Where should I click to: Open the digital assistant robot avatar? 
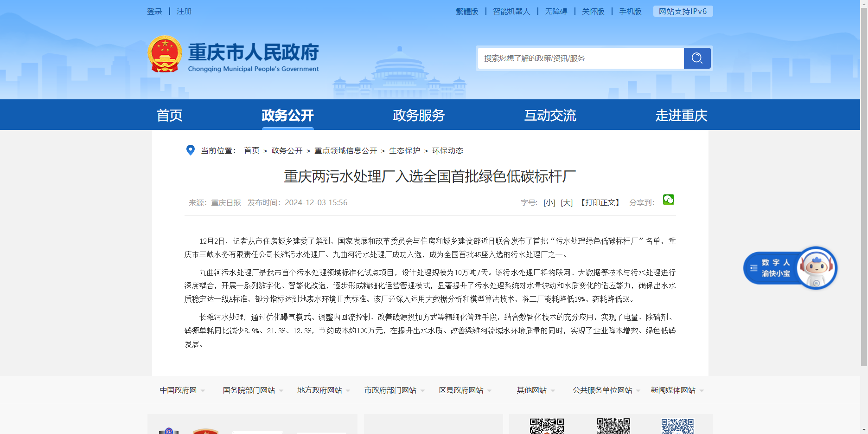tap(816, 268)
